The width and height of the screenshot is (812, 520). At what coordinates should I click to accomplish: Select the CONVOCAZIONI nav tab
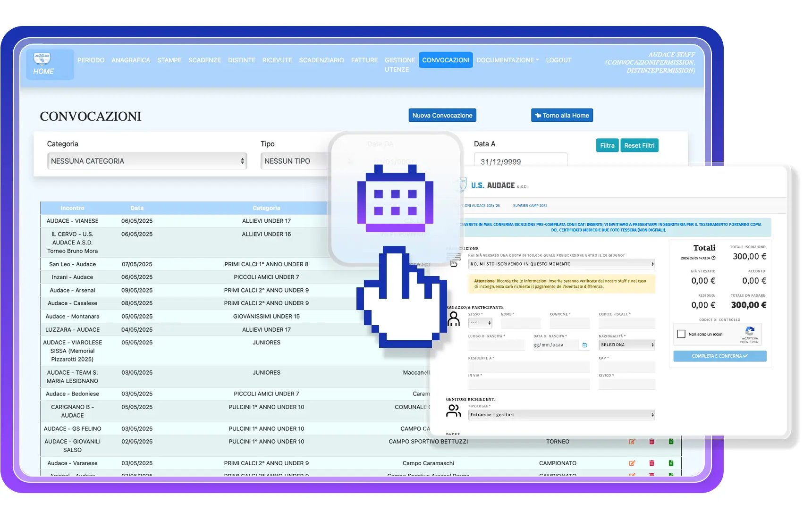446,60
